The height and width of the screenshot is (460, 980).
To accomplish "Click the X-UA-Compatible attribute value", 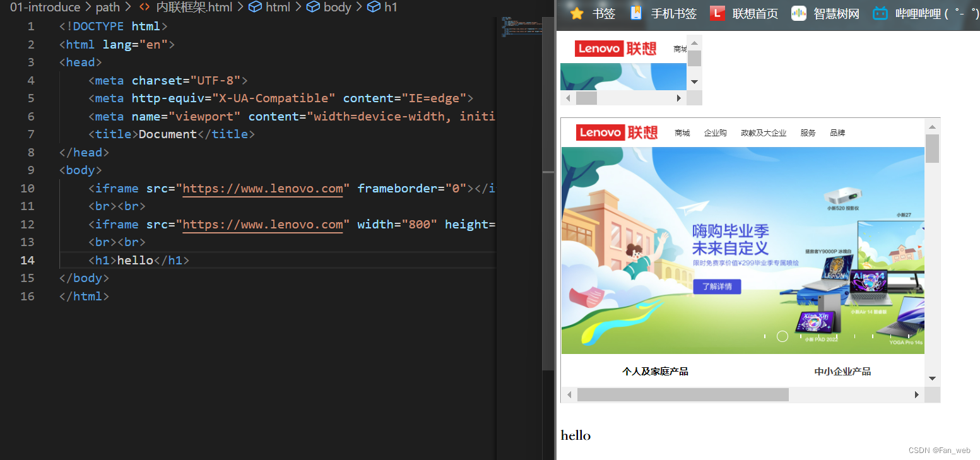I will click(x=273, y=98).
